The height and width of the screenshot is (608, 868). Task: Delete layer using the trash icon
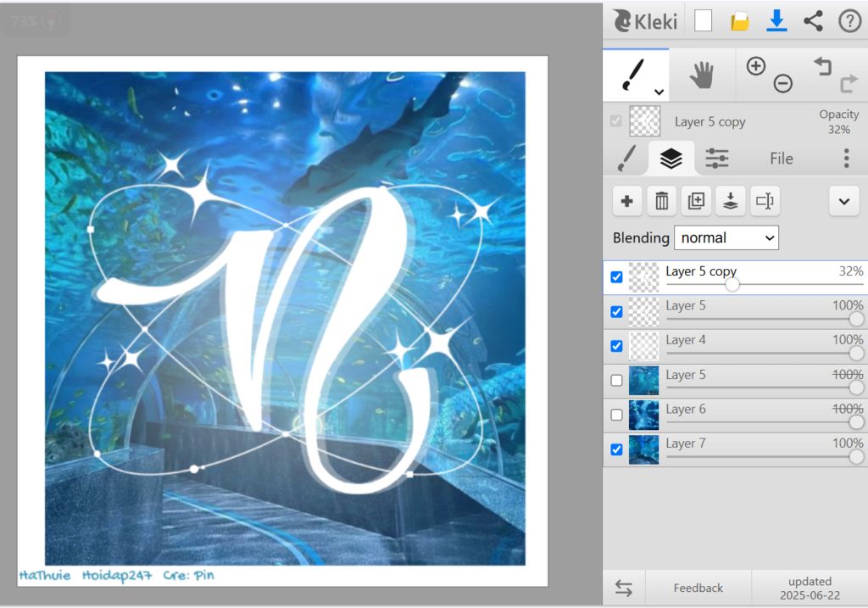pyautogui.click(x=662, y=201)
